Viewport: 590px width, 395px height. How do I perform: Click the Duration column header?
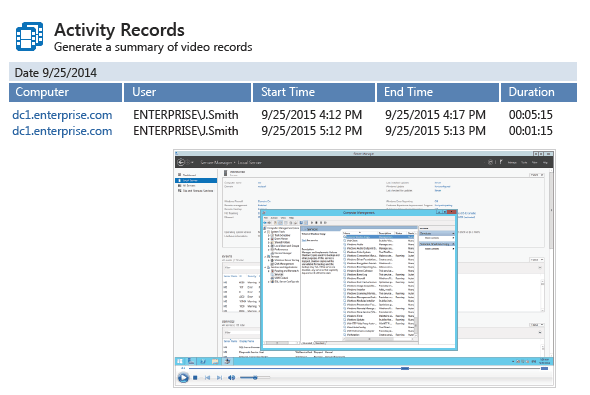point(539,92)
